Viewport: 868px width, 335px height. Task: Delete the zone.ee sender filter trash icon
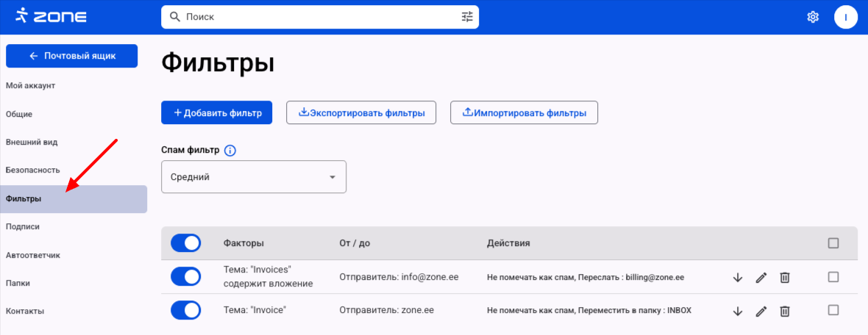coord(785,311)
